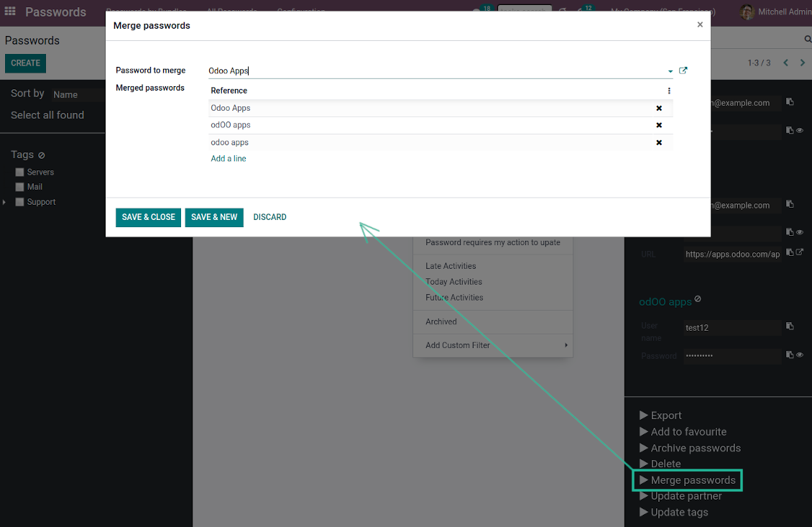The width and height of the screenshot is (812, 527).
Task: Click Mitchell Admin avatar
Action: (747, 12)
